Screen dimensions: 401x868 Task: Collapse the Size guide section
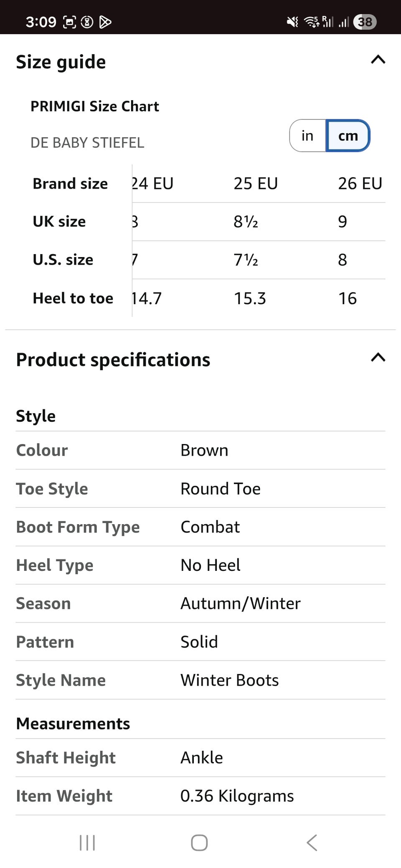(378, 60)
